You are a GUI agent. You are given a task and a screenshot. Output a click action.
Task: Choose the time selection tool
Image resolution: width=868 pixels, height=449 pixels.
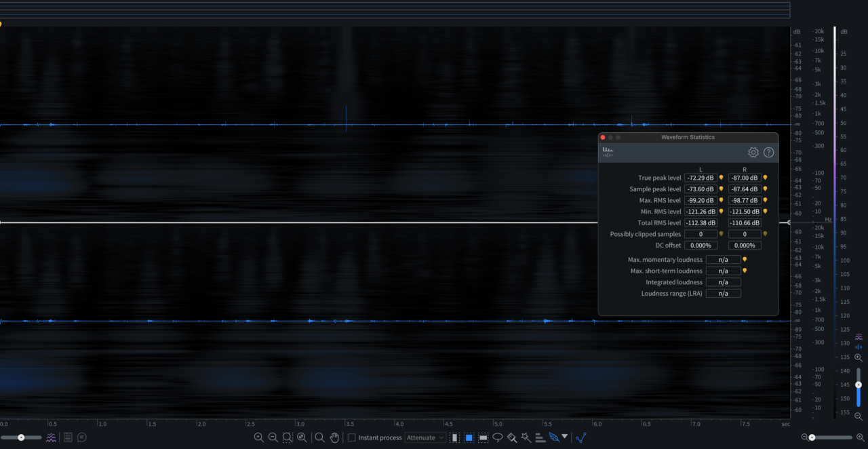pos(455,437)
